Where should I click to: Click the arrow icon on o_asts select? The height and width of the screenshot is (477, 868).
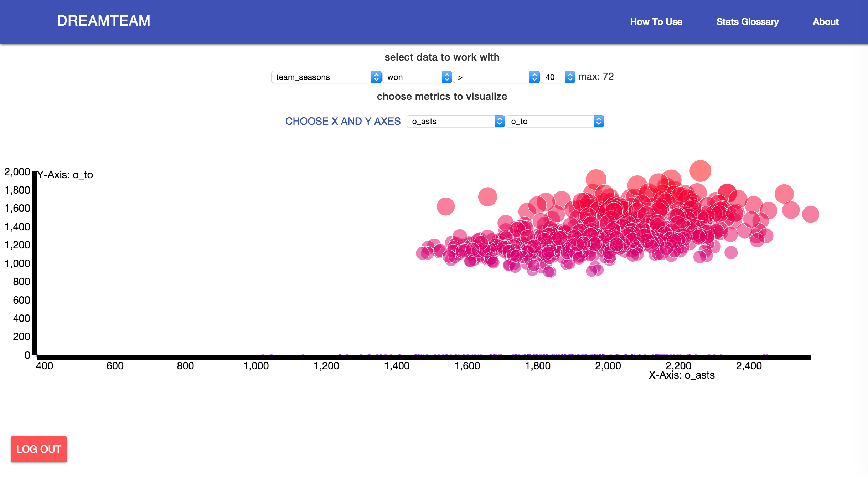click(x=500, y=121)
